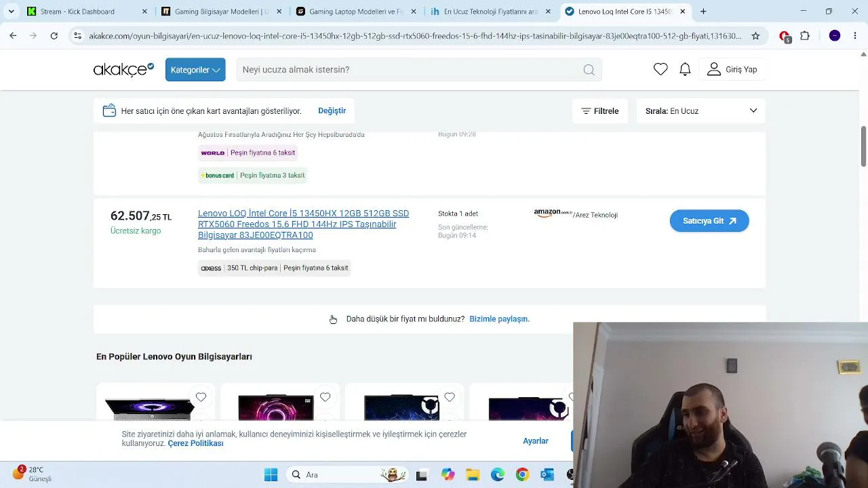Switch to En Ucuz Teknoloji Fiyatlarını tab
The width and height of the screenshot is (868, 488).
(490, 12)
